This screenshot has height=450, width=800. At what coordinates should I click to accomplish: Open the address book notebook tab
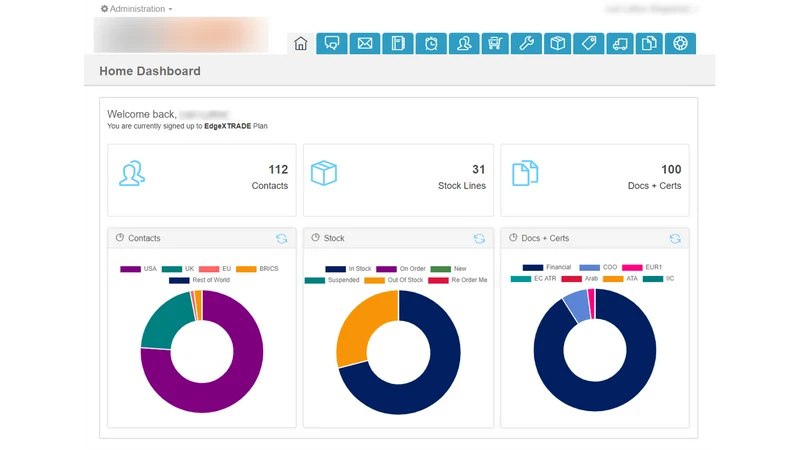(x=398, y=43)
